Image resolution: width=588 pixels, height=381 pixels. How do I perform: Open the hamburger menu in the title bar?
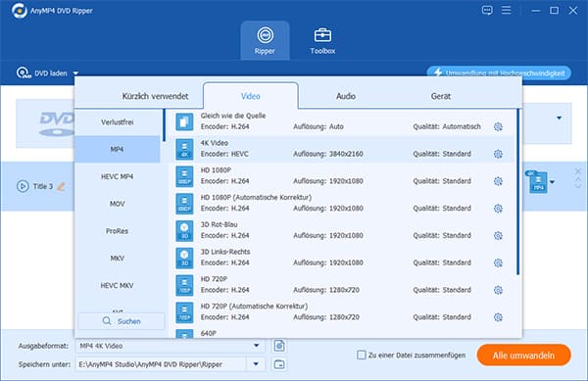pos(507,10)
